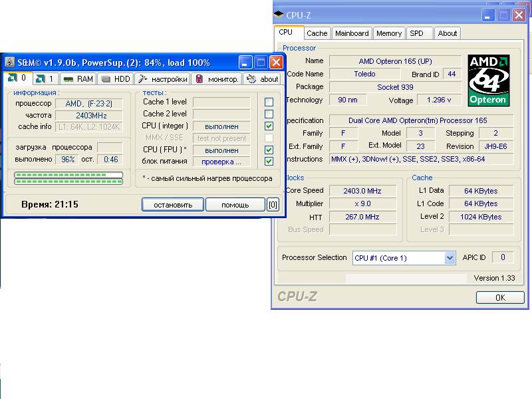Click the Toledo code name value
The height and width of the screenshot is (399, 532).
pos(364,74)
